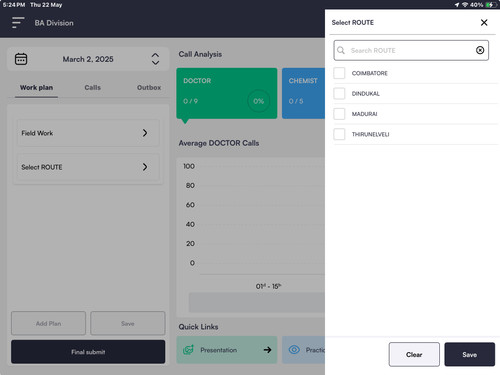Tap the location arrow status icon
500x375 pixels.
(x=457, y=5)
